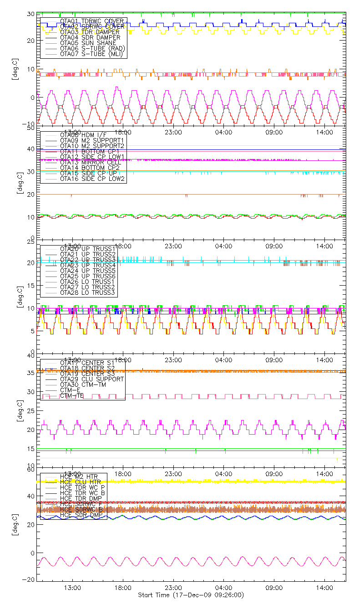Click the 23:00 tick label on the bottom axis
This screenshot has width=364, height=615.
pos(173,589)
